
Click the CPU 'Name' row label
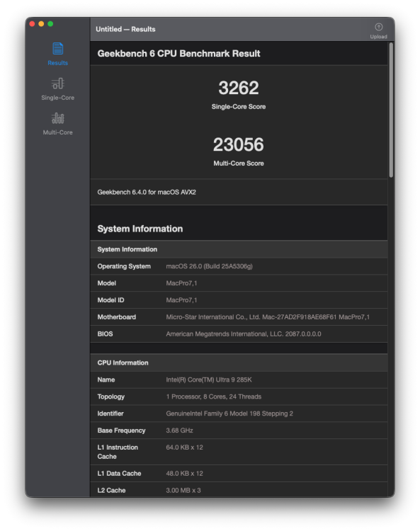(x=106, y=379)
